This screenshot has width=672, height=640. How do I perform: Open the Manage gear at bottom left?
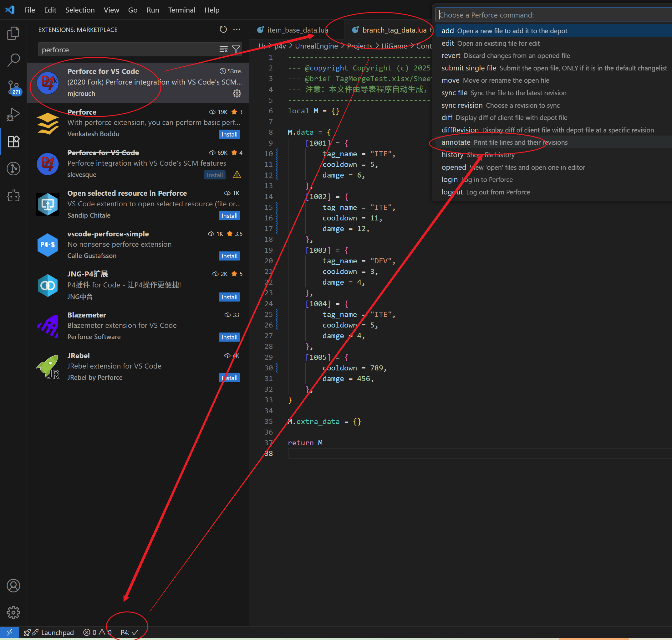[14, 612]
